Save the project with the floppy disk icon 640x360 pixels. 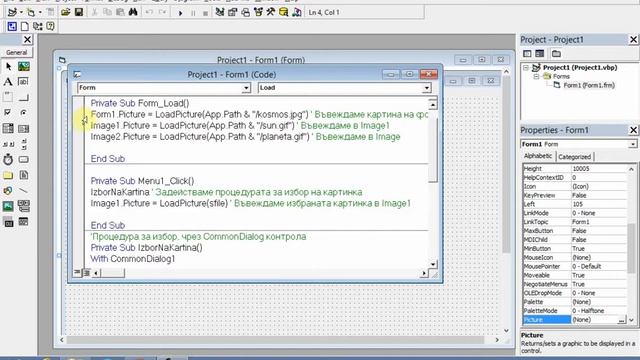coord(79,12)
